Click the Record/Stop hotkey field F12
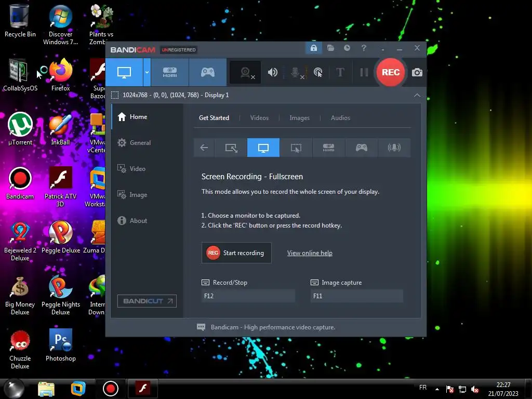Image resolution: width=532 pixels, height=399 pixels. tap(248, 296)
